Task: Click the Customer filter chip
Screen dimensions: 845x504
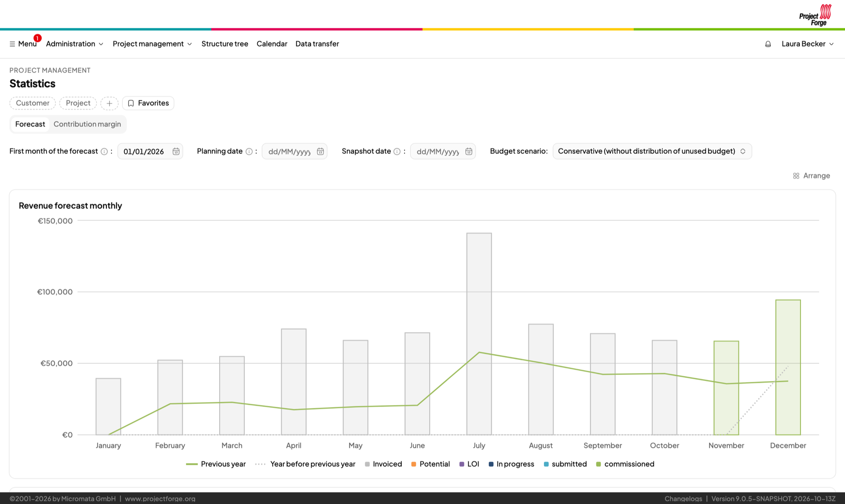Action: [33, 103]
